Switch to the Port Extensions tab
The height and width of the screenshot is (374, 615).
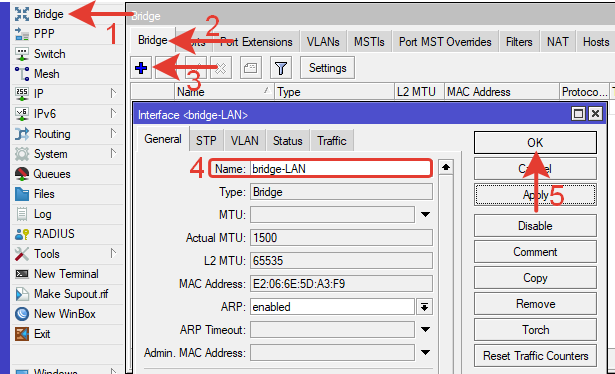point(256,42)
